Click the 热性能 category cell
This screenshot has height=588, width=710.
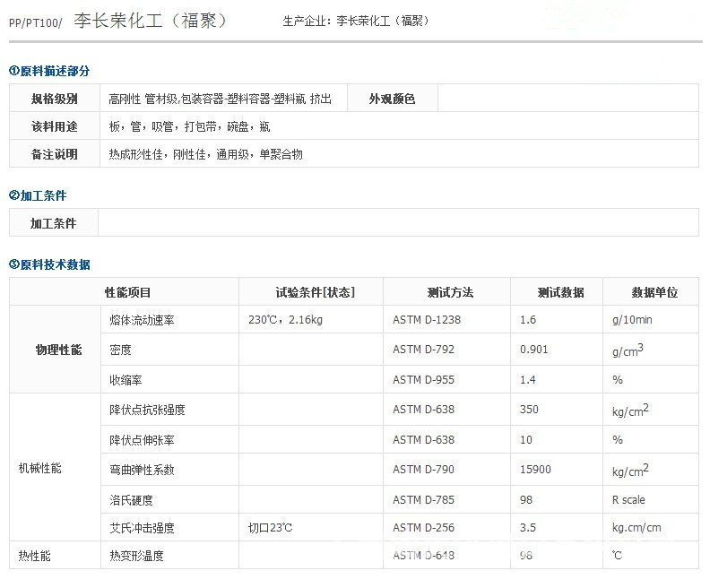coord(56,556)
